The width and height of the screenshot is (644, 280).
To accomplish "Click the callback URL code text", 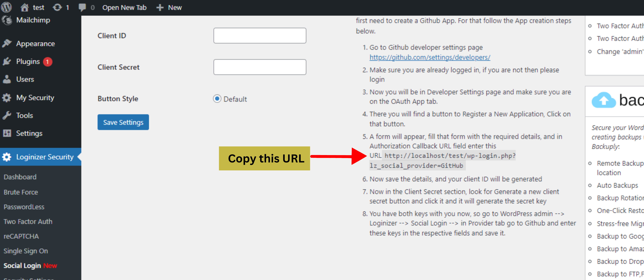I will [442, 161].
